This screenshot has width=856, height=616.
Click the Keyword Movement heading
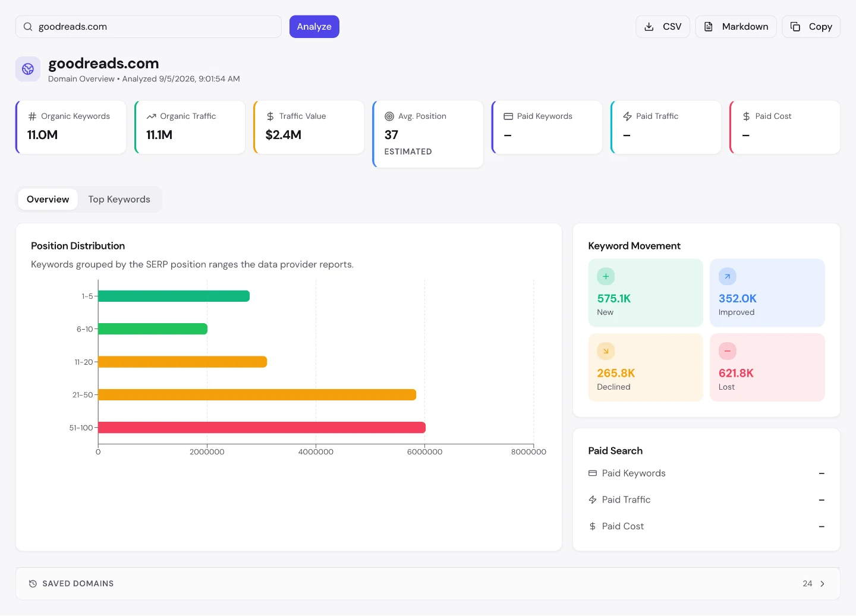click(x=634, y=246)
